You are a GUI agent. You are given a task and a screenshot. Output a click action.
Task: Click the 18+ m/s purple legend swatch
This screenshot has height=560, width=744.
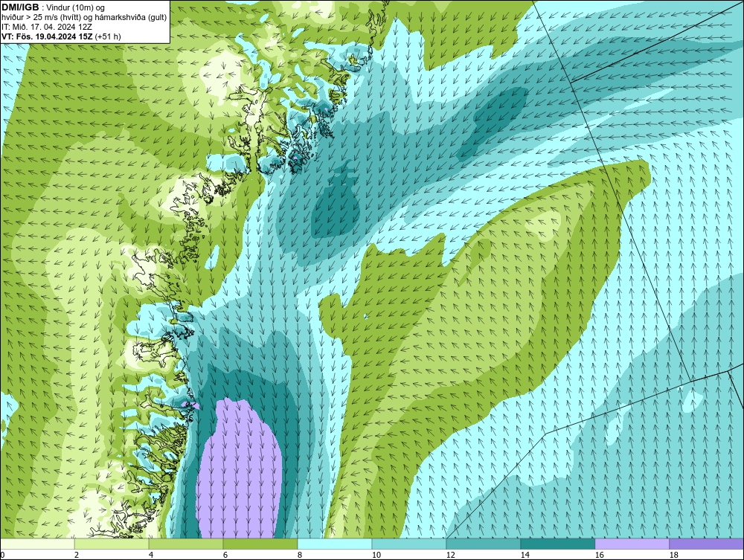706,544
